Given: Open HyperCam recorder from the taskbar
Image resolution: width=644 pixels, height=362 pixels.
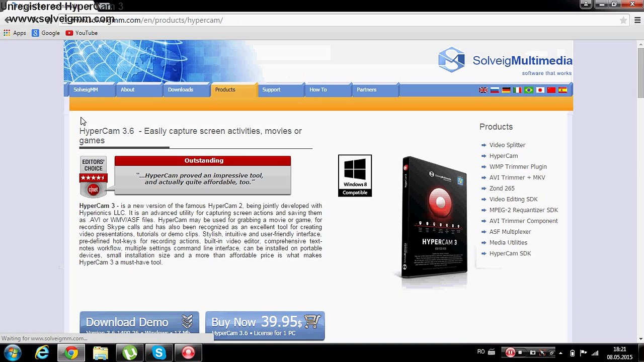Looking at the screenshot, I should coord(188,353).
